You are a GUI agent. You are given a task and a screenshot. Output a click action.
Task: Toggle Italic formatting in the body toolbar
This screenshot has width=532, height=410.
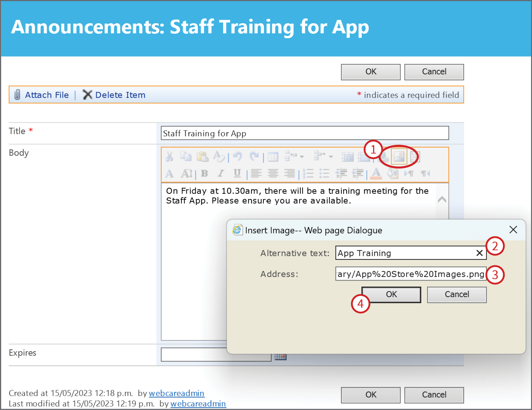point(221,173)
